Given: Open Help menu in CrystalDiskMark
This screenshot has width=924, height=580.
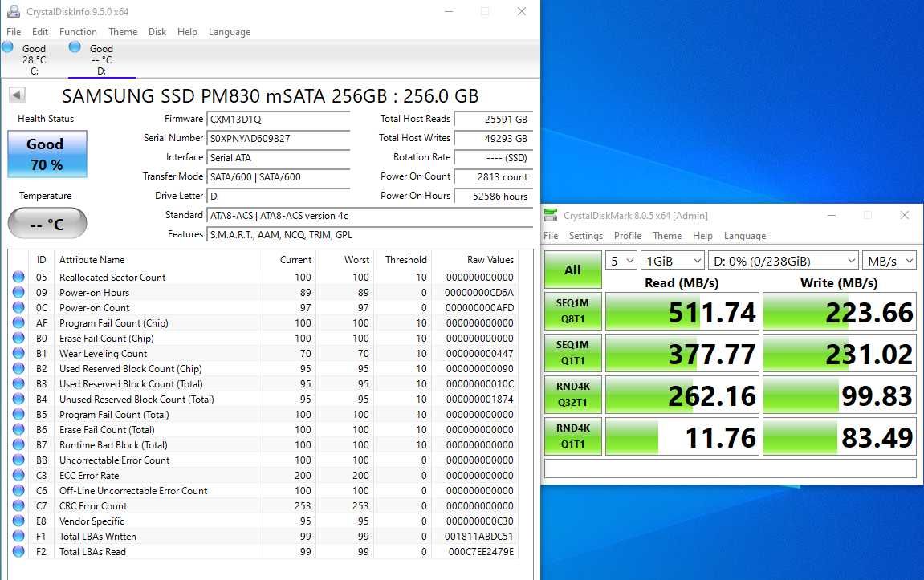Looking at the screenshot, I should 702,236.
